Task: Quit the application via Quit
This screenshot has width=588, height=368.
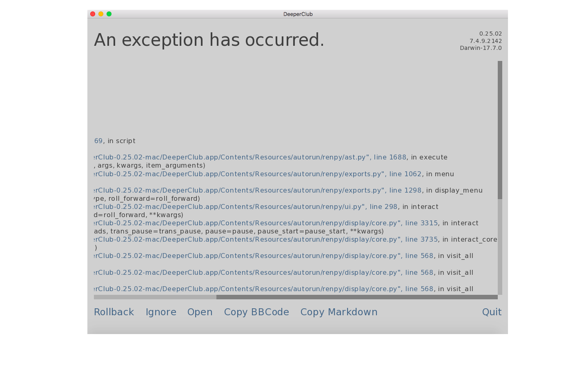Action: pyautogui.click(x=492, y=312)
